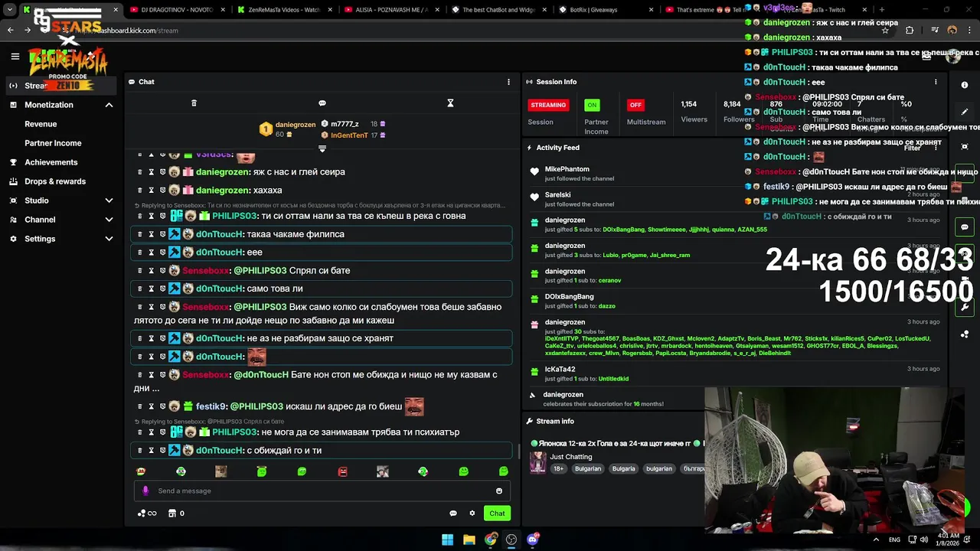Pick the first emote in the quick emote row
Screen dimensions: 980x551
(140, 471)
